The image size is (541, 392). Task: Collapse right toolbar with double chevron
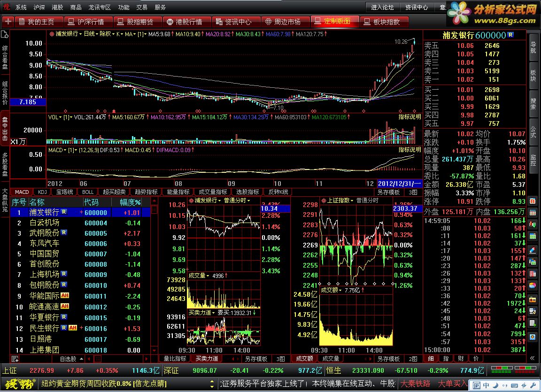tap(533, 359)
